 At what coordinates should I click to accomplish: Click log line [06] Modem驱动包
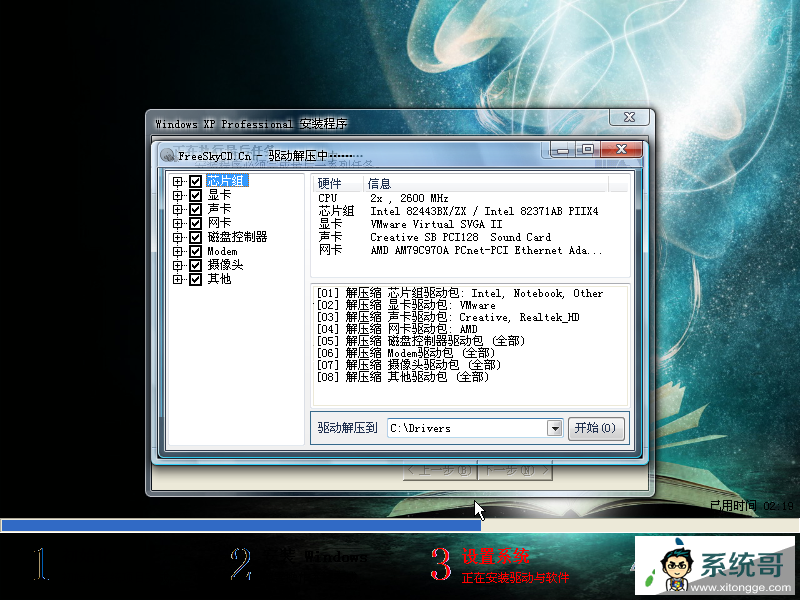click(406, 353)
